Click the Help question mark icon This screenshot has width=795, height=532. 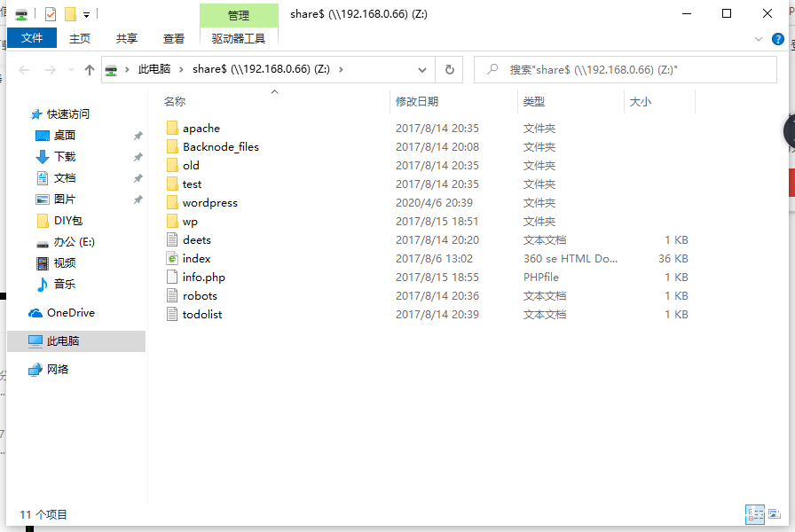click(778, 39)
